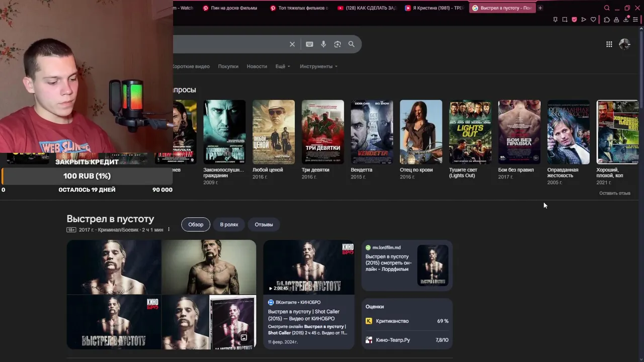Switch to 'Я Кристина (1981)' tab
The height and width of the screenshot is (362, 644).
pyautogui.click(x=434, y=8)
